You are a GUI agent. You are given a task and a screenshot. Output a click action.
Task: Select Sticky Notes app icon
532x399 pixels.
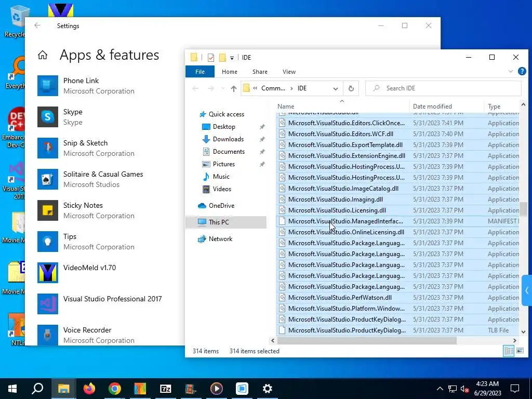tap(47, 210)
